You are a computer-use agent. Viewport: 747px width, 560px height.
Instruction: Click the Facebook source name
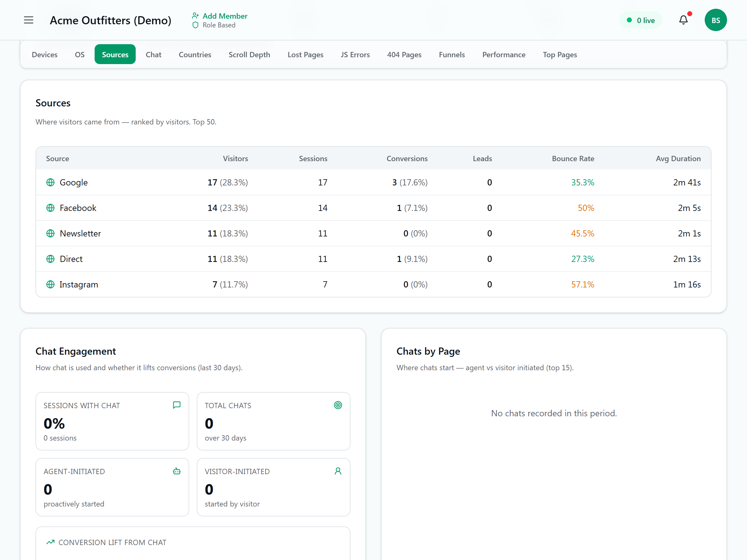point(78,208)
